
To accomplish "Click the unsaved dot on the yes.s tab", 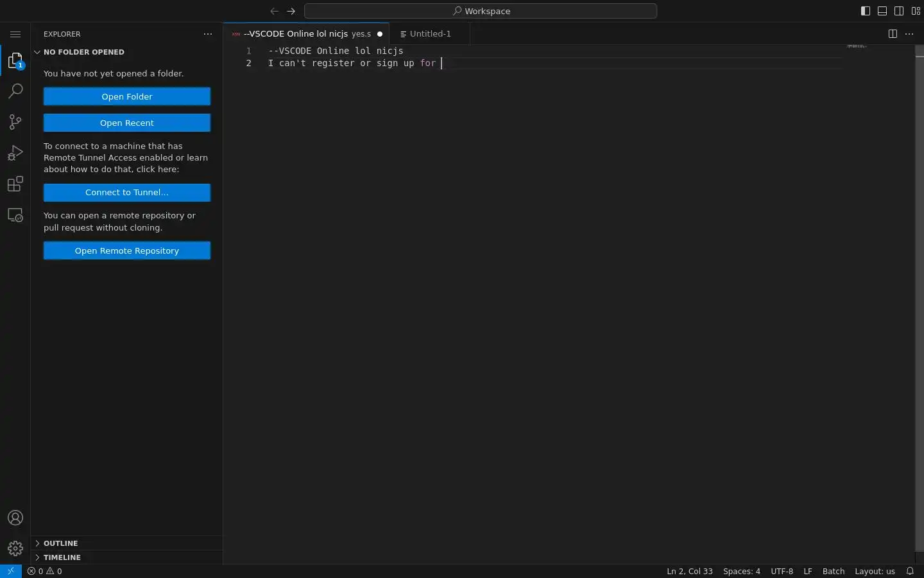I will click(x=380, y=34).
